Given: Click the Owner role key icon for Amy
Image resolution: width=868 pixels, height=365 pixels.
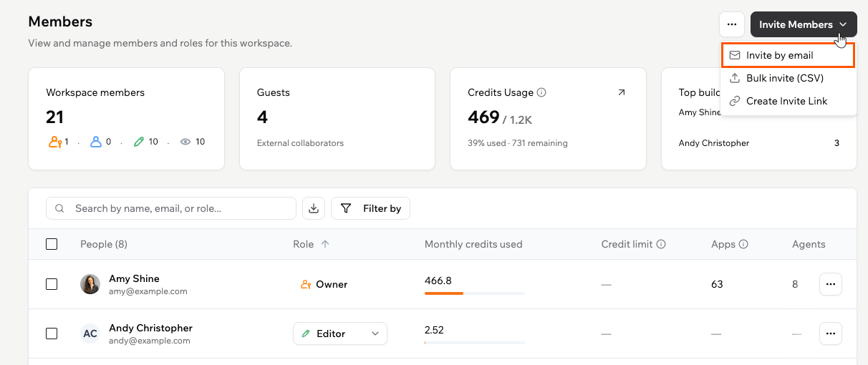Looking at the screenshot, I should (x=306, y=284).
